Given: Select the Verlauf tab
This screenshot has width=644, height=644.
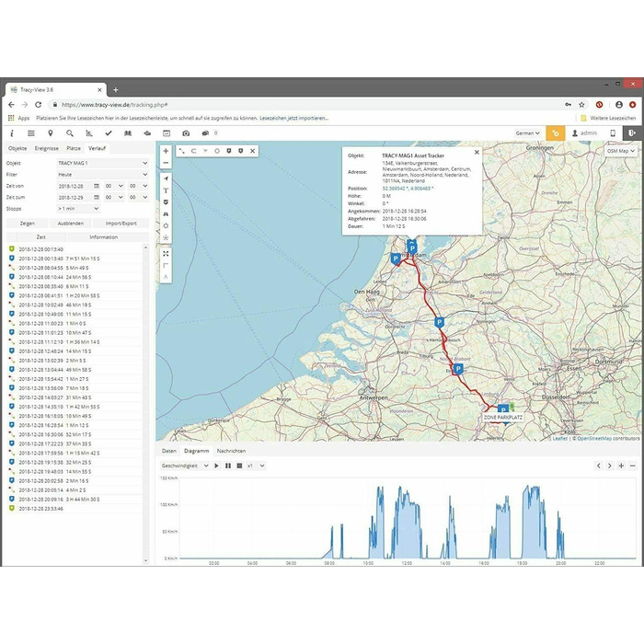Looking at the screenshot, I should pyautogui.click(x=97, y=148).
